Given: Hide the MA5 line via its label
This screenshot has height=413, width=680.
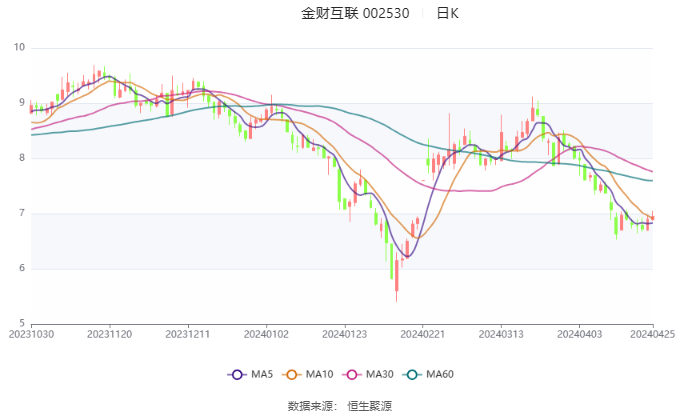Looking at the screenshot, I should (262, 374).
